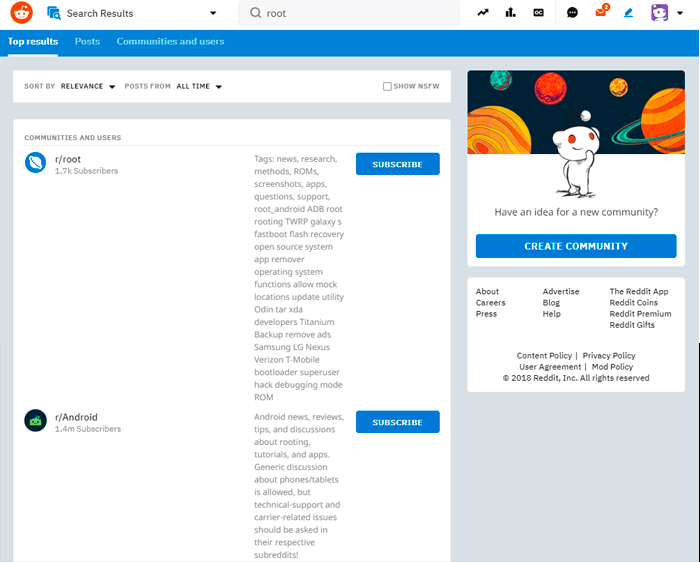Open the Blog footer link

point(551,303)
